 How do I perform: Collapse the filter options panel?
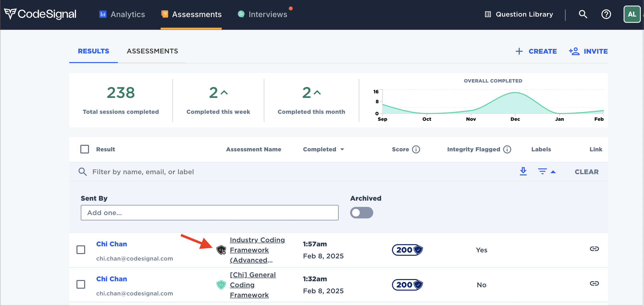(x=547, y=172)
